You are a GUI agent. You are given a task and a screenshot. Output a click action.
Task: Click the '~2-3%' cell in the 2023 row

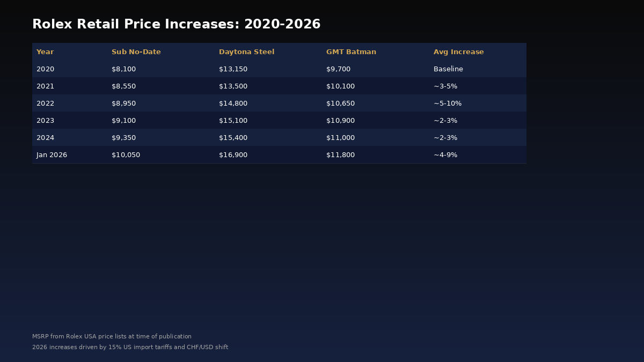[445, 121]
